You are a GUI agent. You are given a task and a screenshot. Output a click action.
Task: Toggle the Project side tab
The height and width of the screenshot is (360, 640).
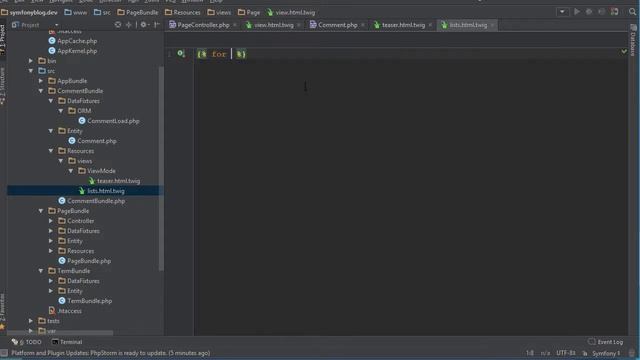click(2, 39)
